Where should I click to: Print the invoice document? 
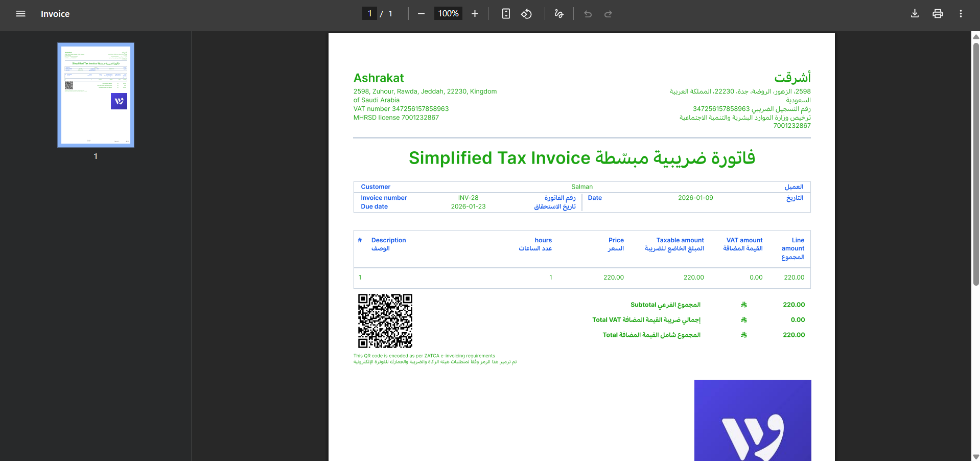click(938, 14)
